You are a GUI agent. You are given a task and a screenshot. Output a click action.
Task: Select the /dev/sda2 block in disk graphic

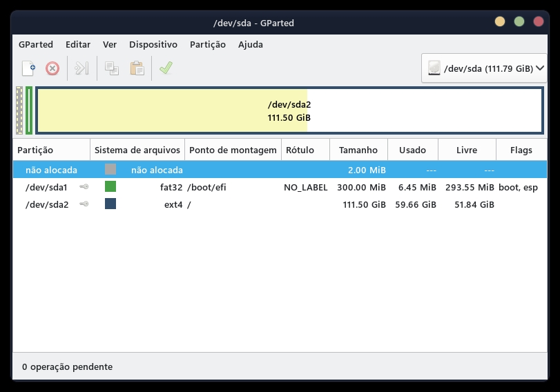[x=289, y=110]
